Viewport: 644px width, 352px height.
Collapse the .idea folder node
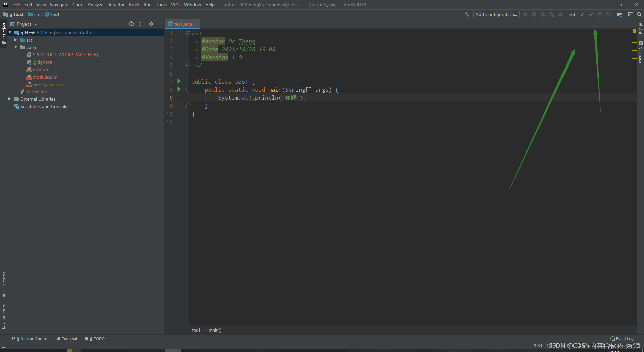(16, 47)
